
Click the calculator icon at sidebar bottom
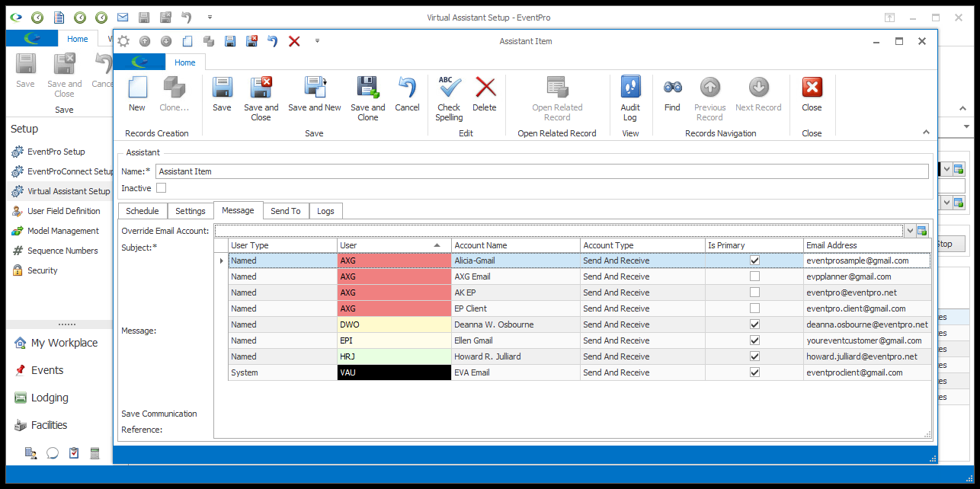[95, 453]
